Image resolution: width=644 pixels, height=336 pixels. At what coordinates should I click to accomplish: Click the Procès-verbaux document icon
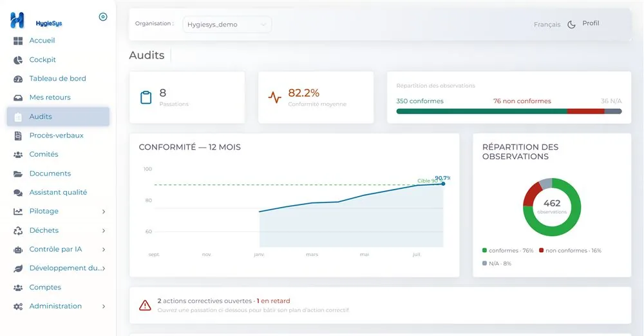pos(18,135)
